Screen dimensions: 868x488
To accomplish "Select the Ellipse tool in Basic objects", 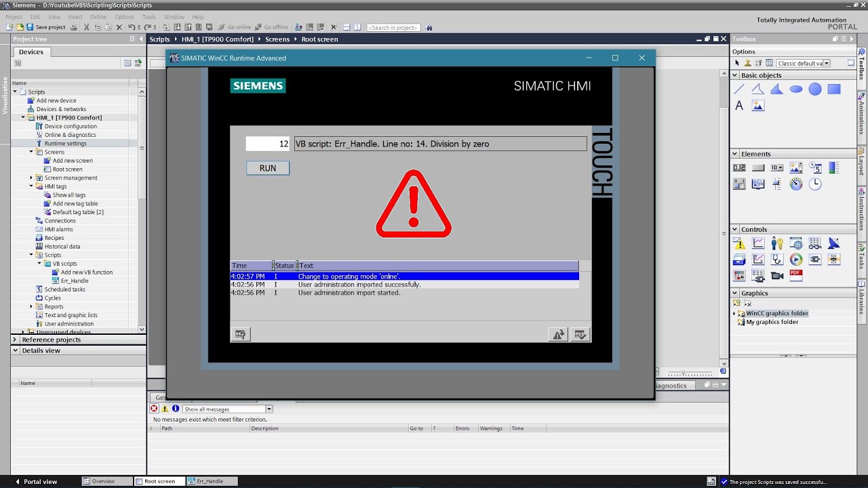I will pos(796,89).
